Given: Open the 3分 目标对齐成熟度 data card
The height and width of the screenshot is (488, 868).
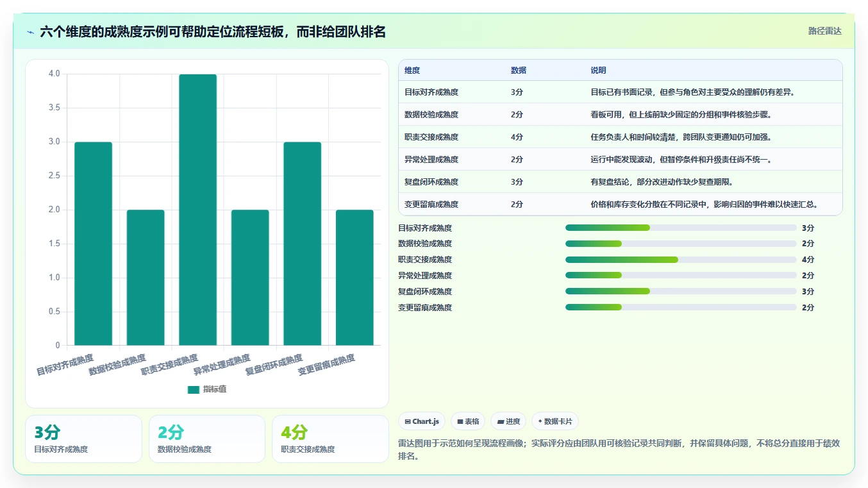Looking at the screenshot, I should point(83,439).
